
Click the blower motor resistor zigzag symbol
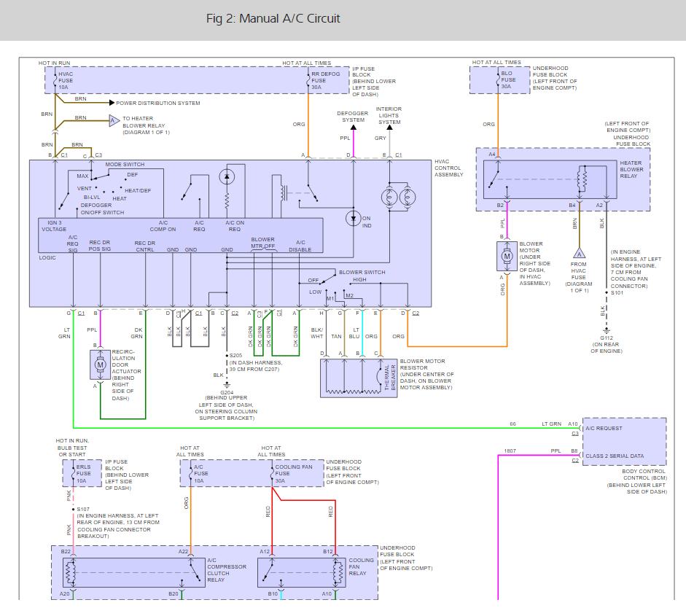pyautogui.click(x=353, y=391)
